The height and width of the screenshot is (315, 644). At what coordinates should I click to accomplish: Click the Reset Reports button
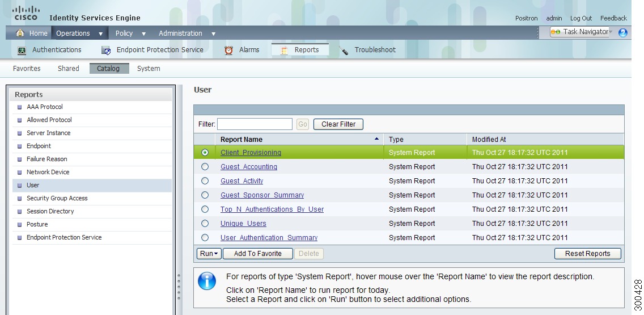(588, 254)
